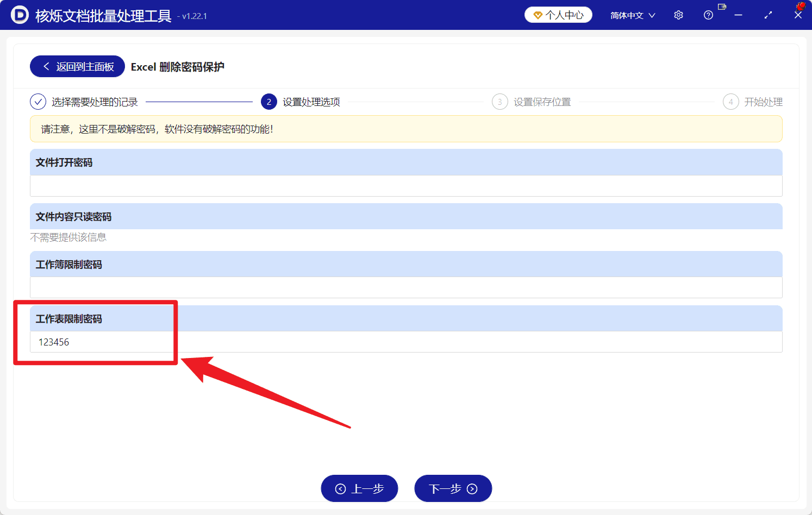This screenshot has height=515, width=812.
Task: Click the 文件打开密码 header label
Action: [x=64, y=162]
